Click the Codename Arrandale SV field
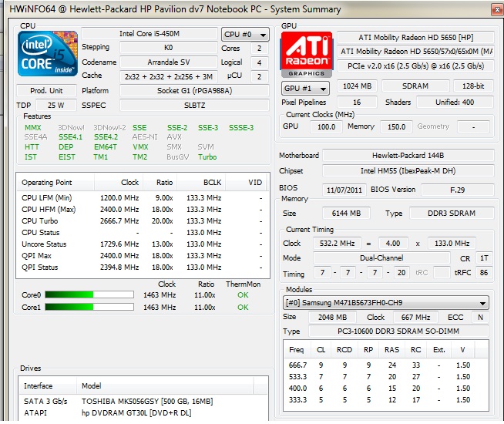504x424 pixels. click(169, 62)
